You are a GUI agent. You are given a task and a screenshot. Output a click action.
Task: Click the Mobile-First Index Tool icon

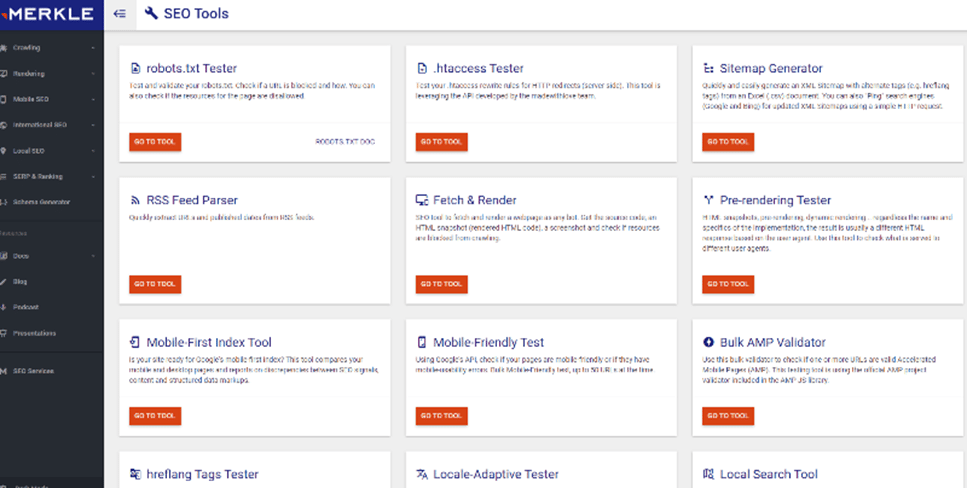pyautogui.click(x=135, y=343)
